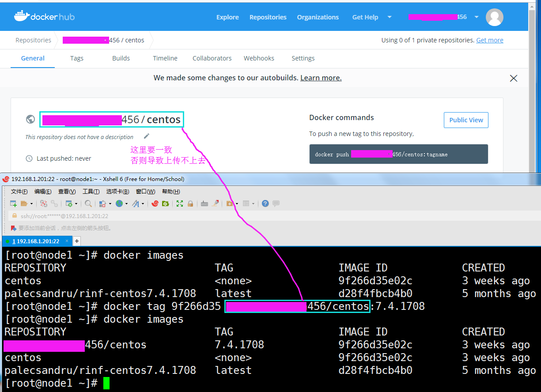Open Organizations in top navigation

(x=318, y=17)
